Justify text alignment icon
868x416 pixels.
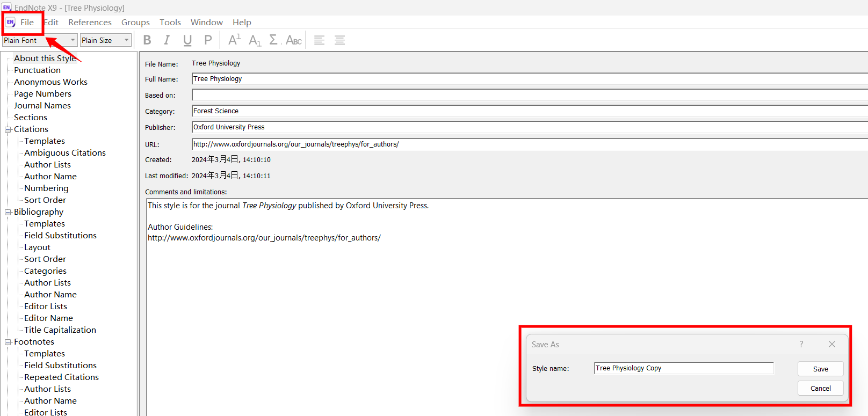point(340,40)
